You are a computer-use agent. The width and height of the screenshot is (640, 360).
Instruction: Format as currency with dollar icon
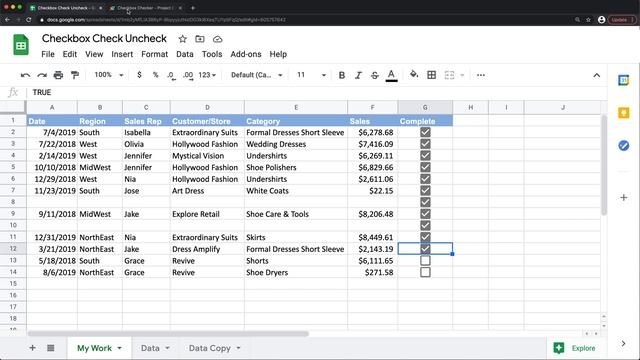[x=139, y=75]
